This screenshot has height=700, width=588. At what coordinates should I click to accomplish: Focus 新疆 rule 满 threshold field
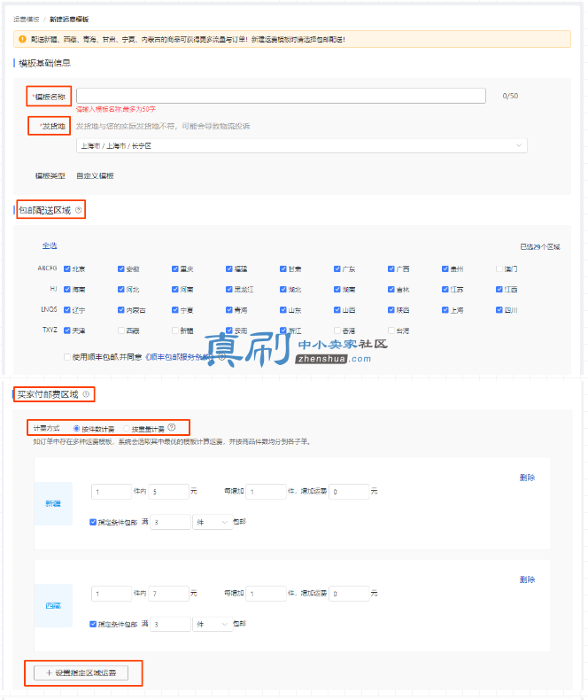[x=170, y=522]
